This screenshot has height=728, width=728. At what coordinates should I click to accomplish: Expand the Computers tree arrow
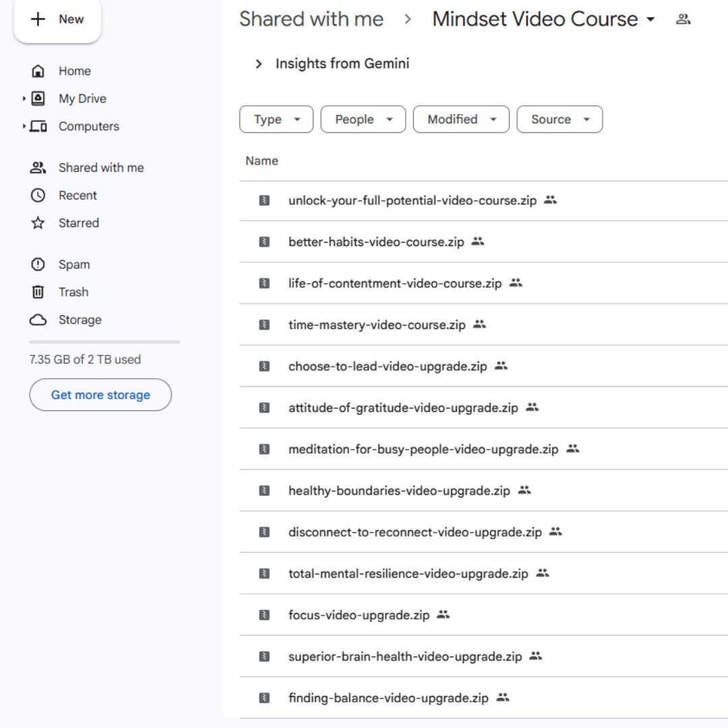(24, 126)
